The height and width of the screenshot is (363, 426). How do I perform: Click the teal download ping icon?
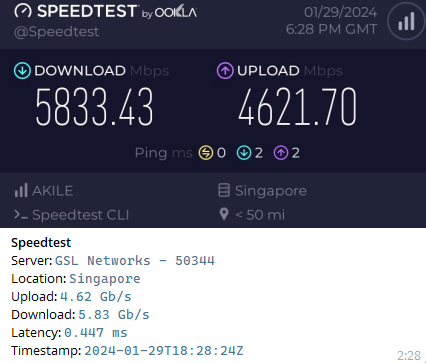[244, 153]
